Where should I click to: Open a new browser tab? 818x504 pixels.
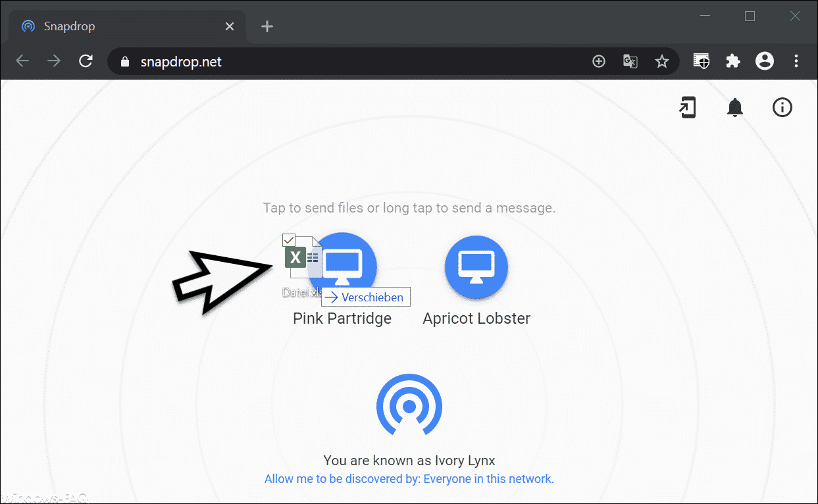click(267, 26)
